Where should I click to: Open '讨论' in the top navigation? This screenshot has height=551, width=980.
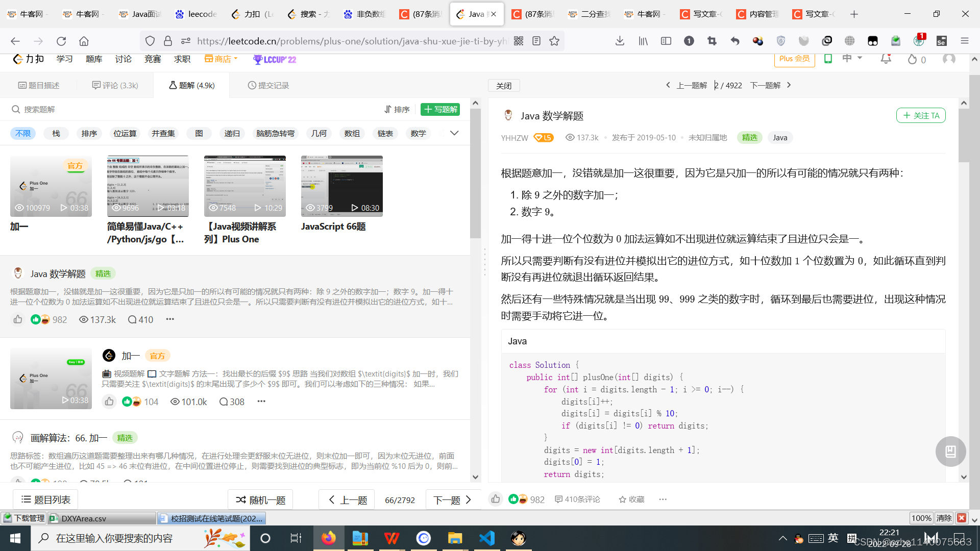coord(123,59)
